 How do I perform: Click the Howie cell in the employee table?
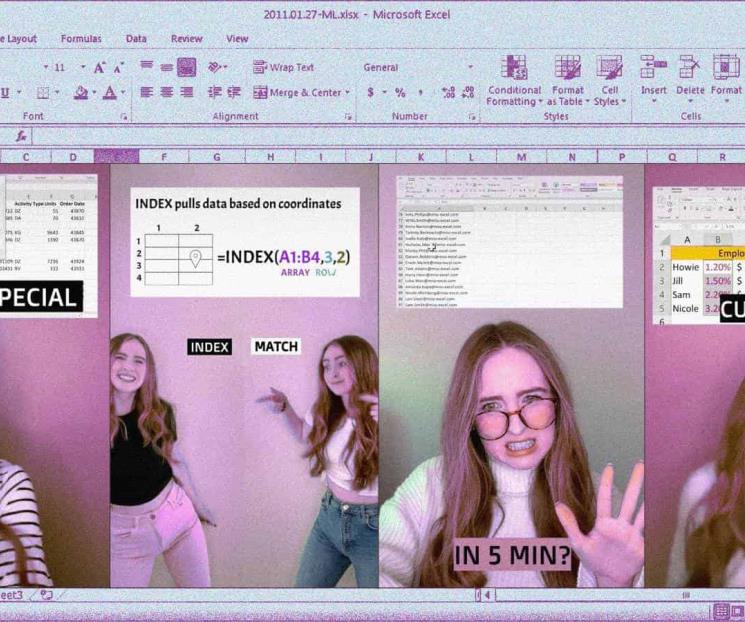(x=686, y=267)
